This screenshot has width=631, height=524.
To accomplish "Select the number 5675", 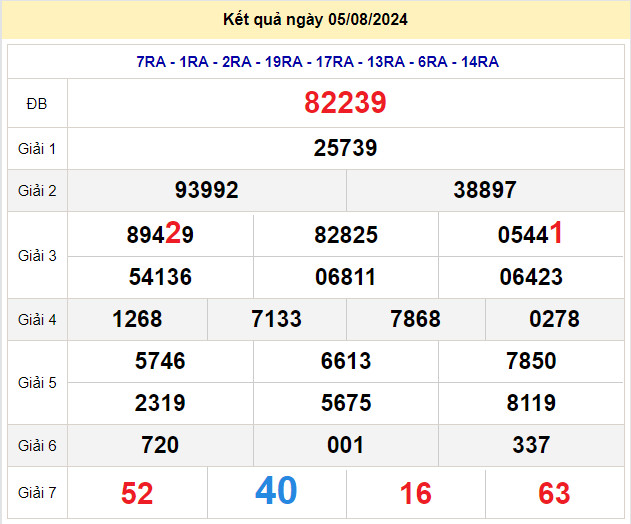I will coord(346,403).
